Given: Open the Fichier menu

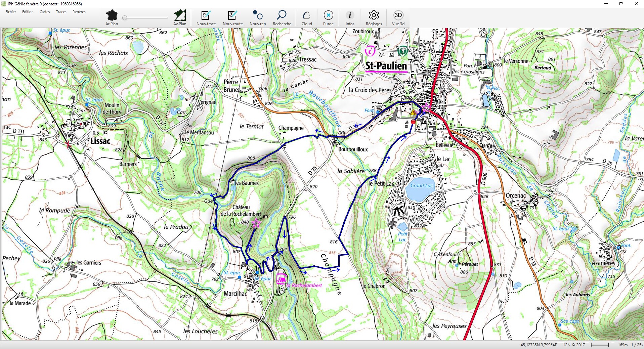Looking at the screenshot, I should click(11, 12).
